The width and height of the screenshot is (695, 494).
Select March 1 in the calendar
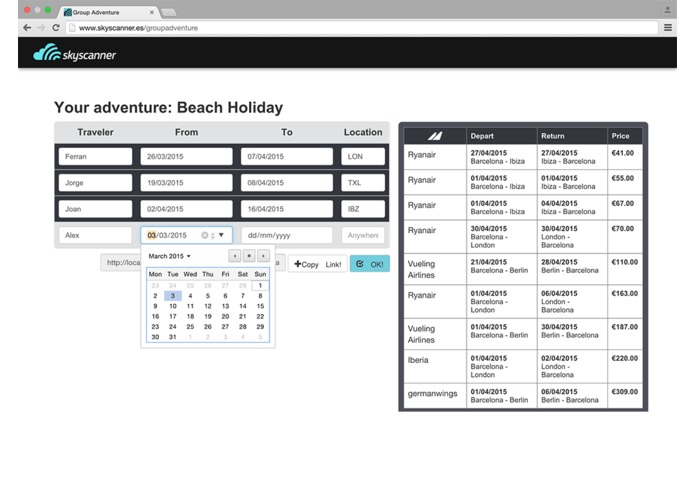[x=260, y=285]
